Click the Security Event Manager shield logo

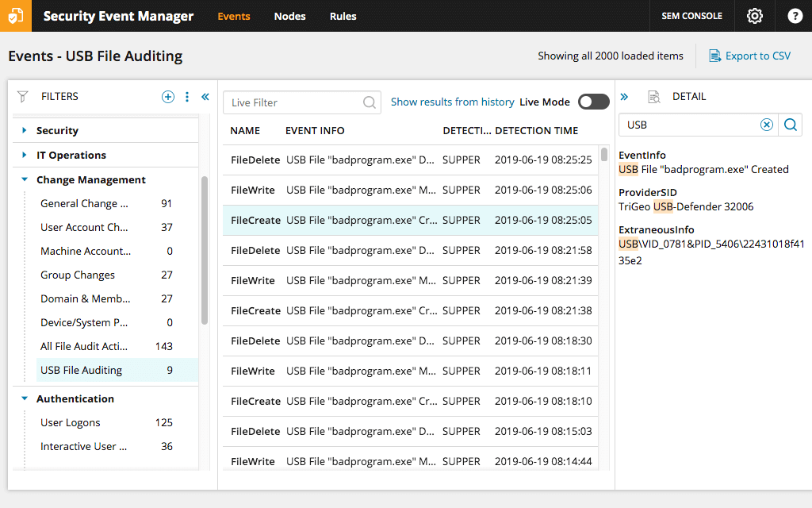point(16,16)
